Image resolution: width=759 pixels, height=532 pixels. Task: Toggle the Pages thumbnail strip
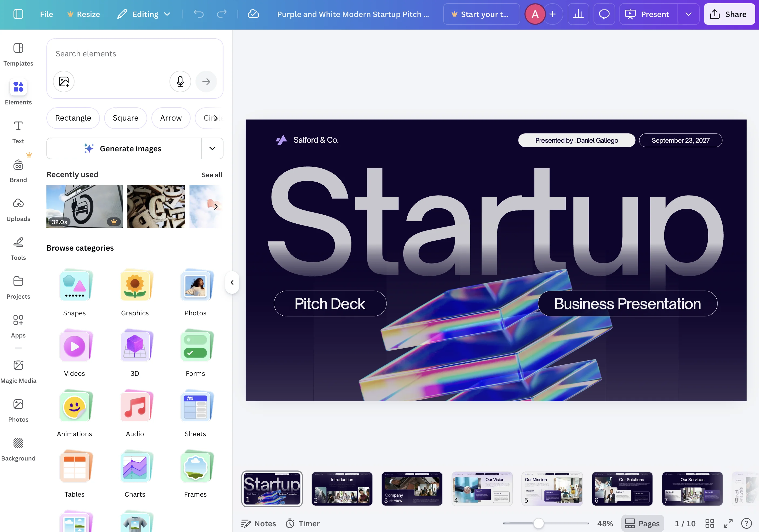[x=642, y=523]
